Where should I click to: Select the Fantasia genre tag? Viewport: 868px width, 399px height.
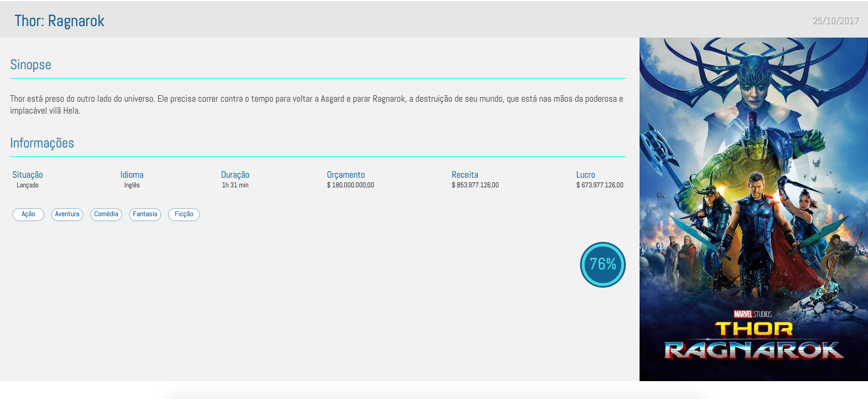click(x=145, y=214)
